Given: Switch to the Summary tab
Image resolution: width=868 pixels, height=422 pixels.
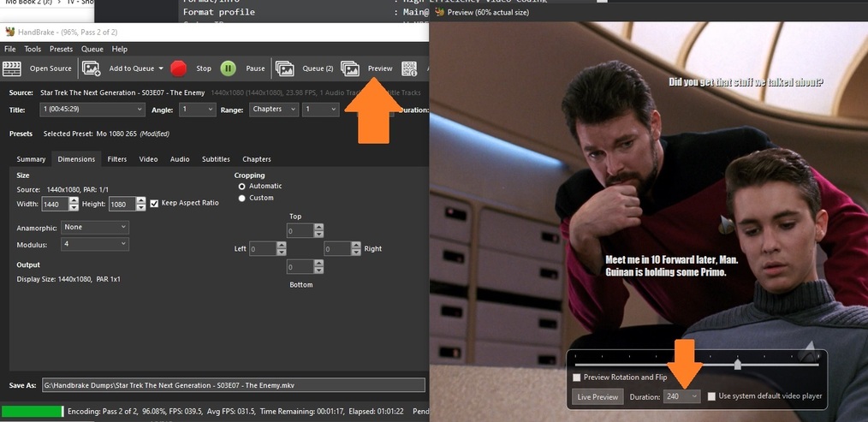Looking at the screenshot, I should click(x=31, y=159).
